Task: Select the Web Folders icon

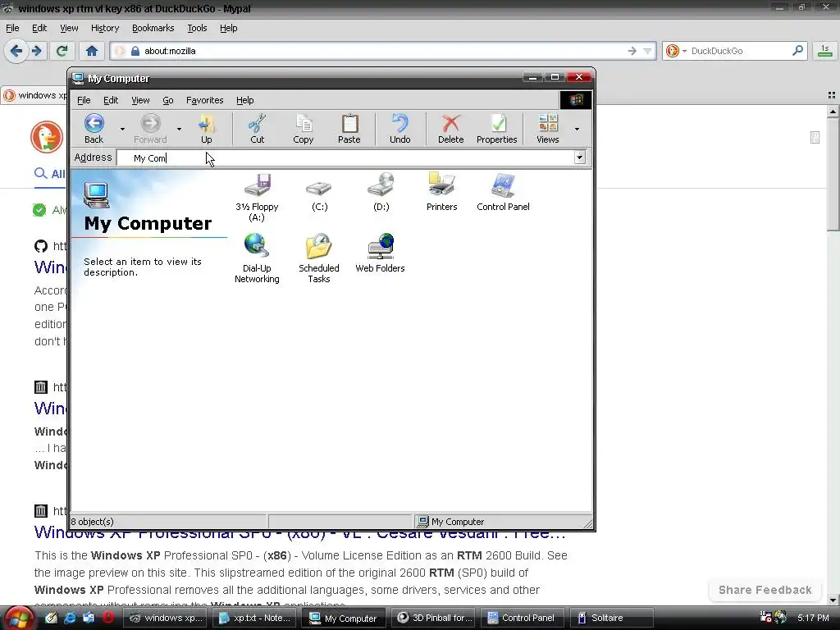Action: (381, 253)
